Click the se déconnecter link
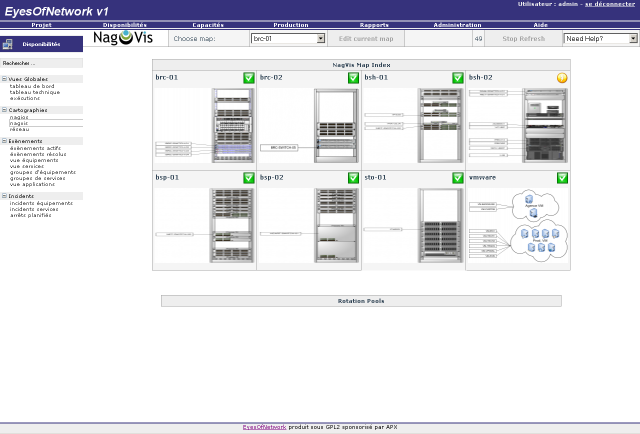The height and width of the screenshot is (434, 640). pyautogui.click(x=610, y=4)
